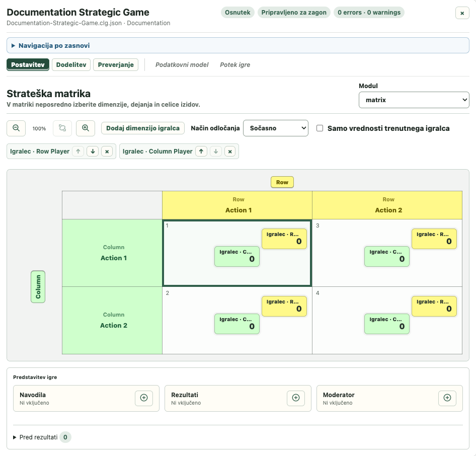This screenshot has width=476, height=456.
Task: Add the Rezultati presentation section
Action: coord(296,398)
